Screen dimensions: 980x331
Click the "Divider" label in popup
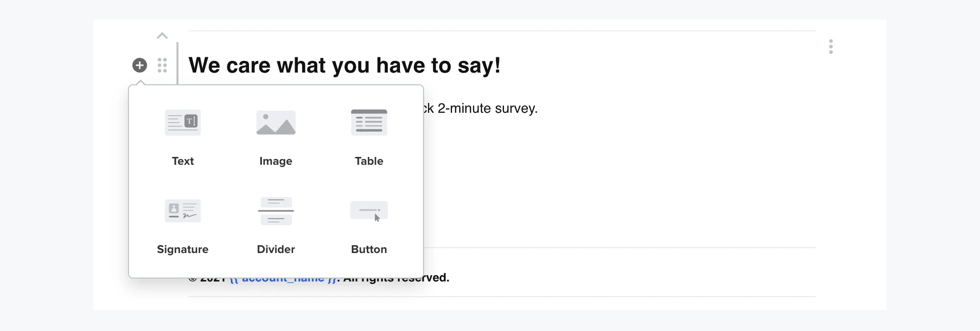point(276,249)
